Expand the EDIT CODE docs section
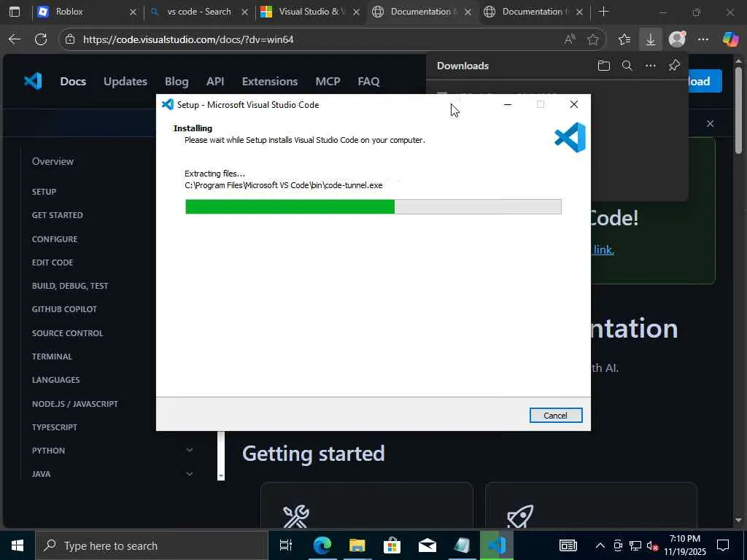Viewport: 747px width, 560px height. pyautogui.click(x=53, y=262)
